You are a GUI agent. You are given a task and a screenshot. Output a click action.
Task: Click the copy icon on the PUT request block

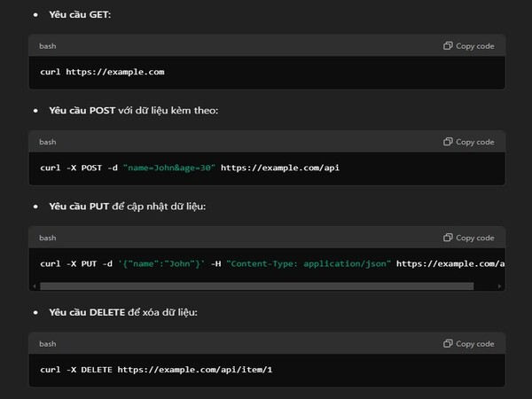(x=448, y=238)
